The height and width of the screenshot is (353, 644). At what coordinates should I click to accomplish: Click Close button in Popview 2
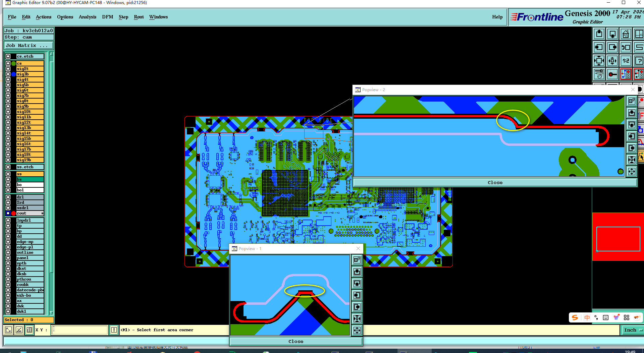pyautogui.click(x=495, y=182)
